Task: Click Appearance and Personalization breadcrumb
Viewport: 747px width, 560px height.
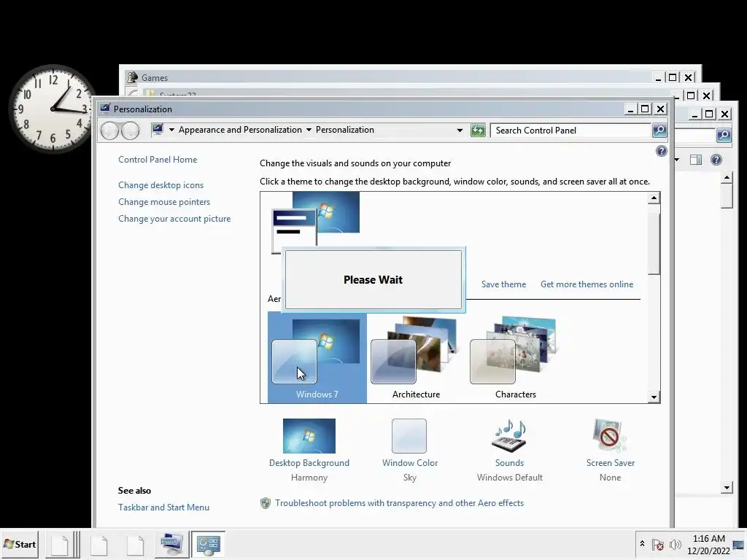Action: tap(240, 130)
